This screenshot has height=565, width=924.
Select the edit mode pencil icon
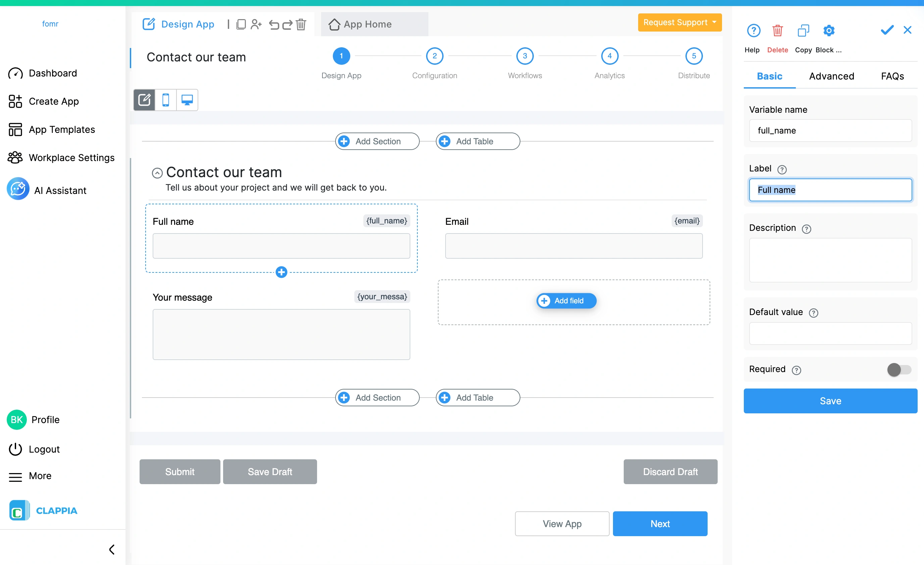(144, 100)
